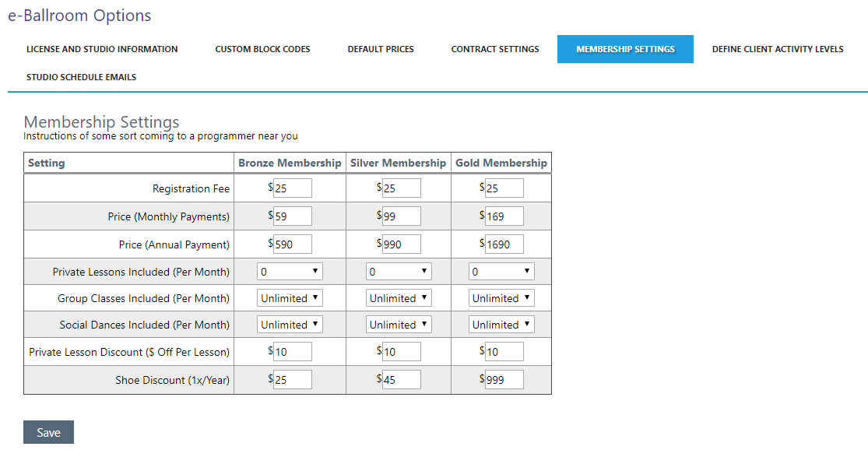Focus the Silver monthly price field
This screenshot has width=868, height=457.
401,216
